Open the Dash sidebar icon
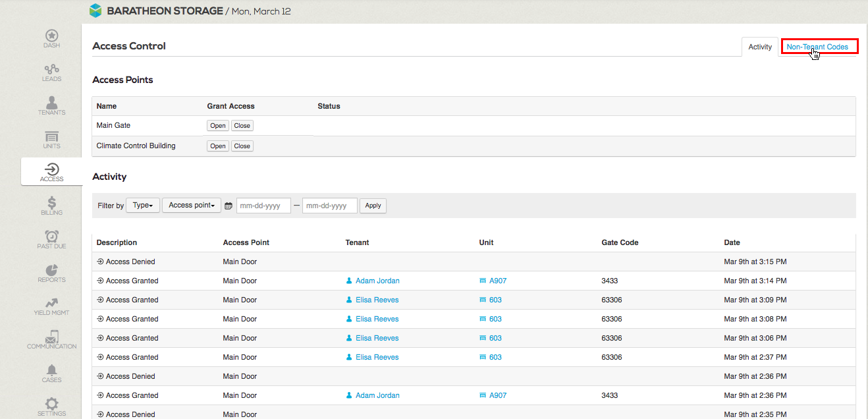 pos(51,36)
